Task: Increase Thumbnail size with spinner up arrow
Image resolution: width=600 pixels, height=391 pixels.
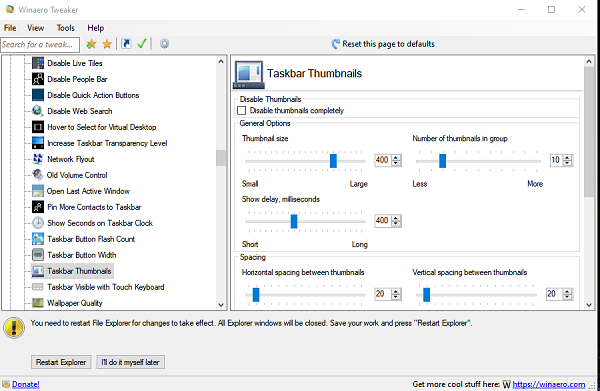Action: (396, 157)
